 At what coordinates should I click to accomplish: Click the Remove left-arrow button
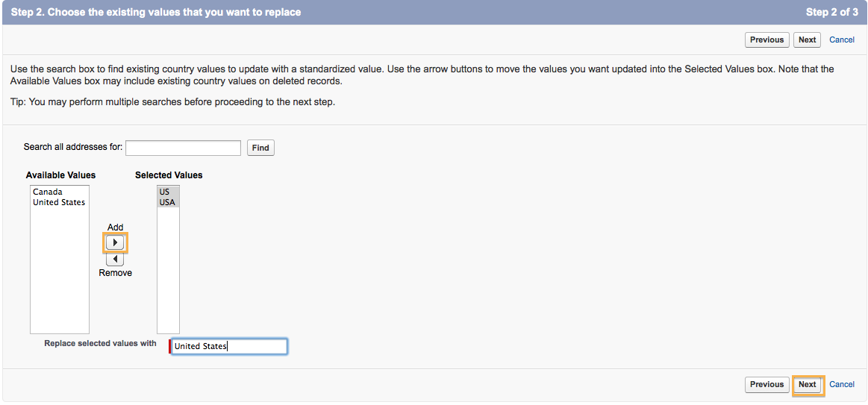point(115,259)
